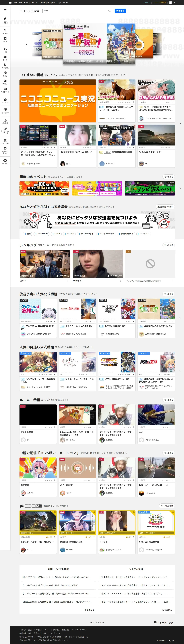This screenshot has height=644, width=184.
Task: Click もっと見る under システム情報
Action: (x=167, y=610)
